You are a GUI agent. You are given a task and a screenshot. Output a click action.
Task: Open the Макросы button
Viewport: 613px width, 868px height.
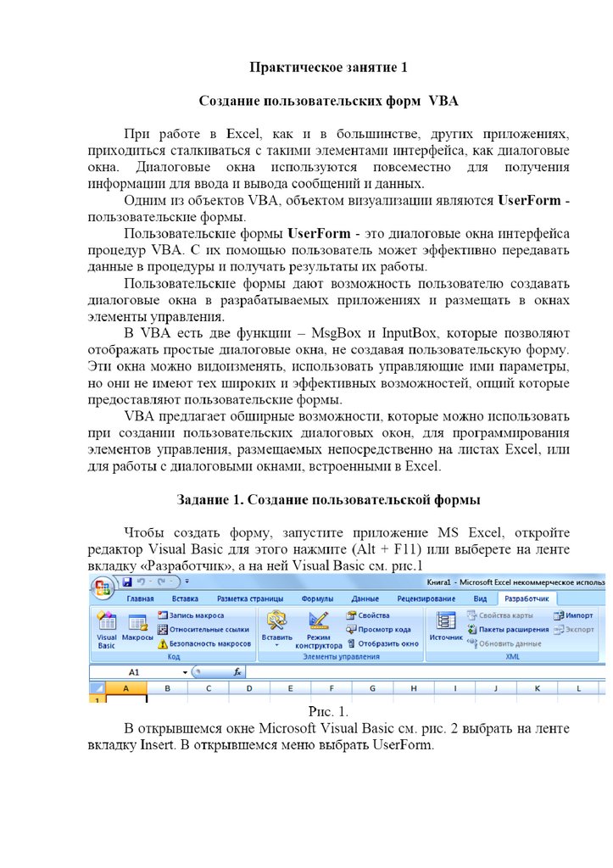tap(137, 628)
